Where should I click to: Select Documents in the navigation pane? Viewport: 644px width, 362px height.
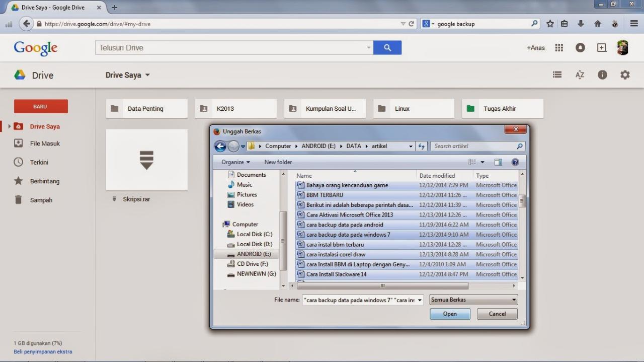[x=247, y=175]
